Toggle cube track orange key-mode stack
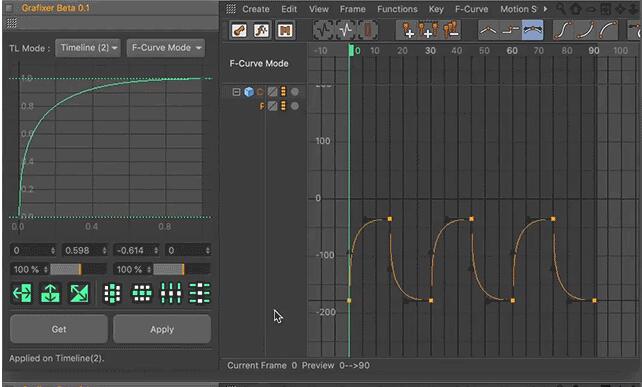This screenshot has height=387, width=642. tap(283, 92)
